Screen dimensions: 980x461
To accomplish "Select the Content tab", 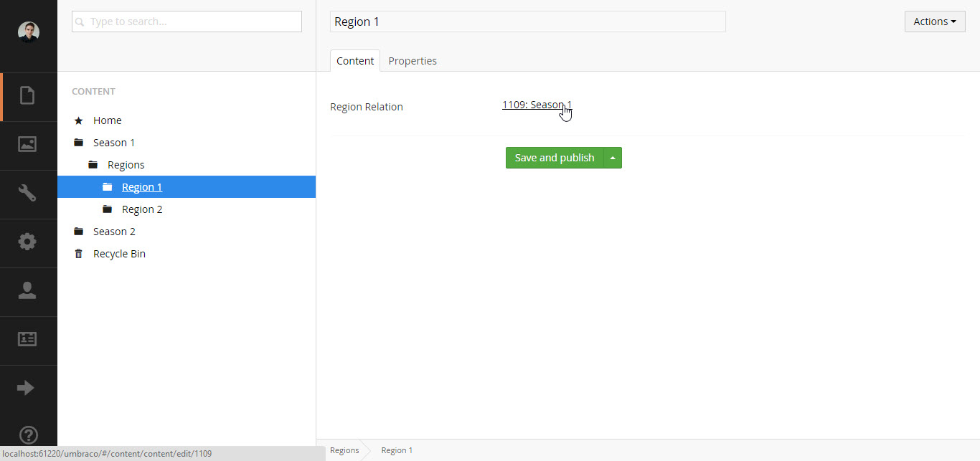I will tap(355, 61).
